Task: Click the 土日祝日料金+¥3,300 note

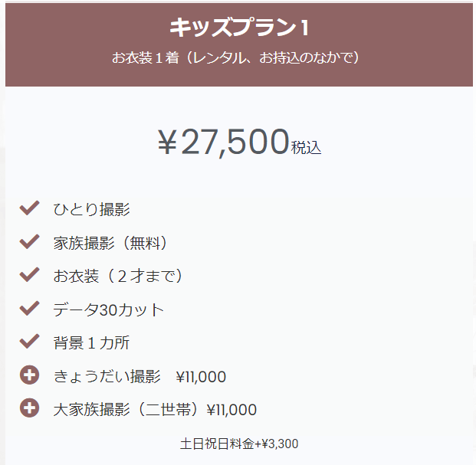Action: [239, 444]
